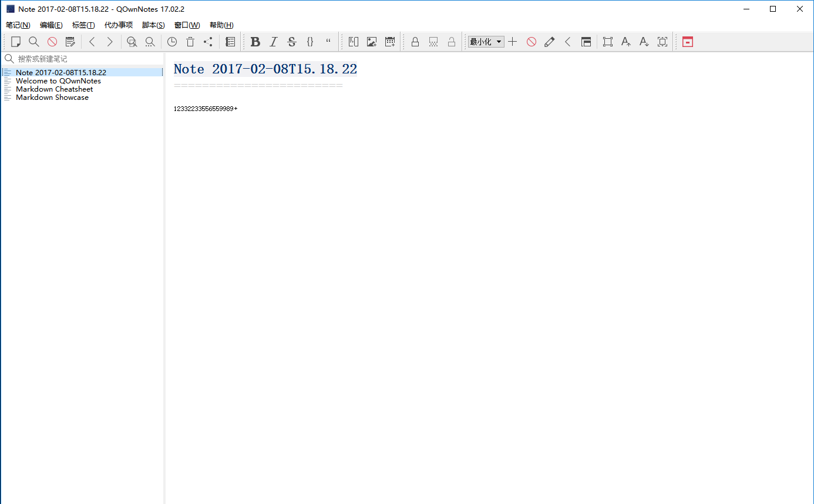Toggle italic text formatting

click(273, 42)
